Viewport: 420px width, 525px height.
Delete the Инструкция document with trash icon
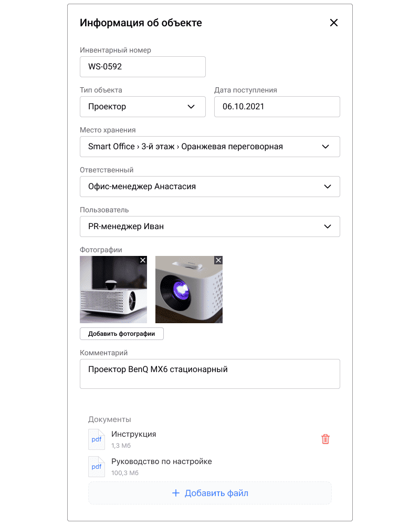point(325,439)
